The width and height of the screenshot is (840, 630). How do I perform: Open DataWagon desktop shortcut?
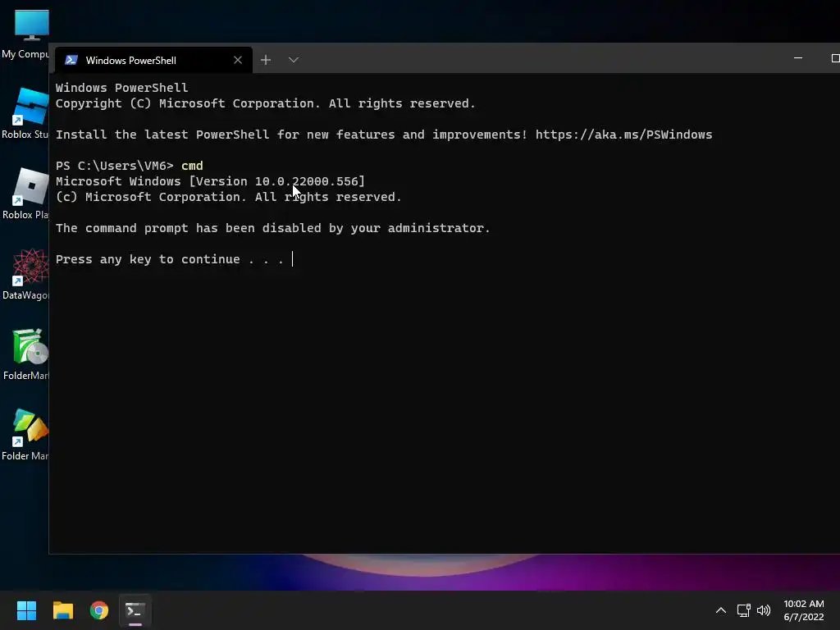25,274
